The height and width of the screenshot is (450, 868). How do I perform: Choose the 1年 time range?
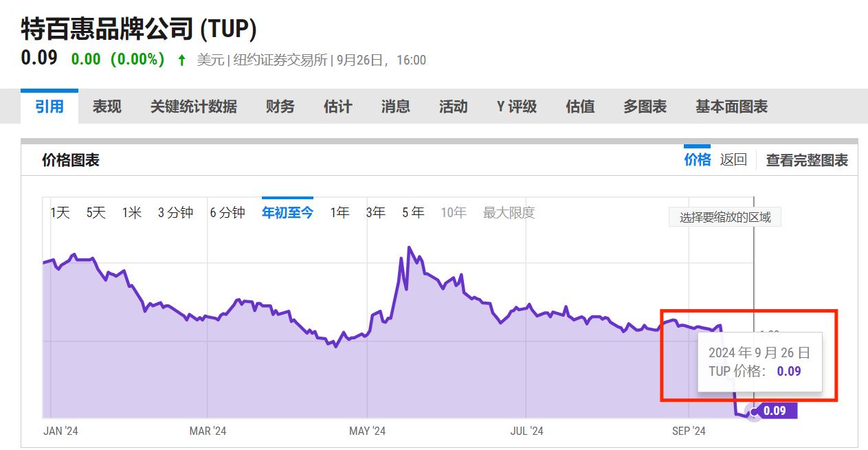point(340,213)
